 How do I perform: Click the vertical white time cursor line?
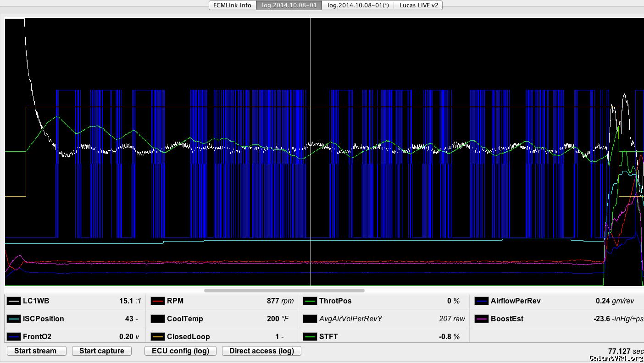[311, 151]
